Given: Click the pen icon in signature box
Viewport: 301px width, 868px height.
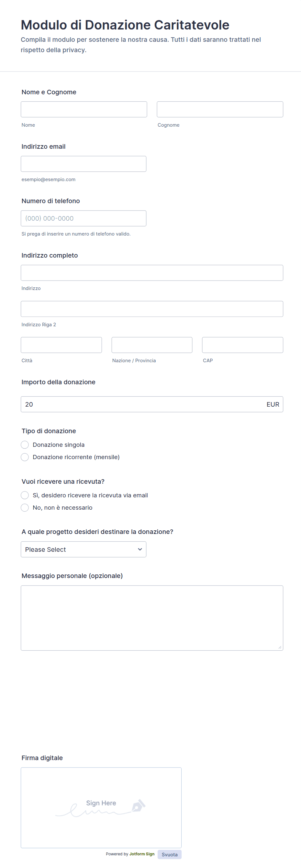Looking at the screenshot, I should 139,805.
